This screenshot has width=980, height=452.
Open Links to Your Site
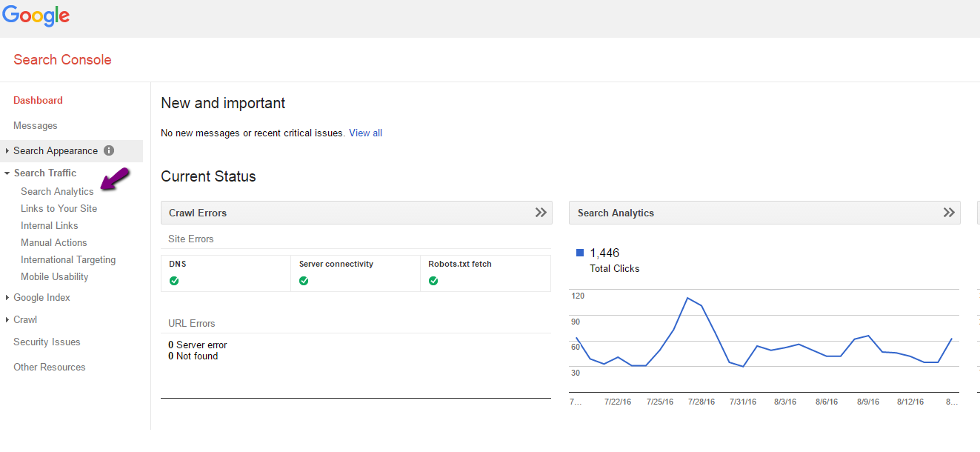(x=59, y=208)
